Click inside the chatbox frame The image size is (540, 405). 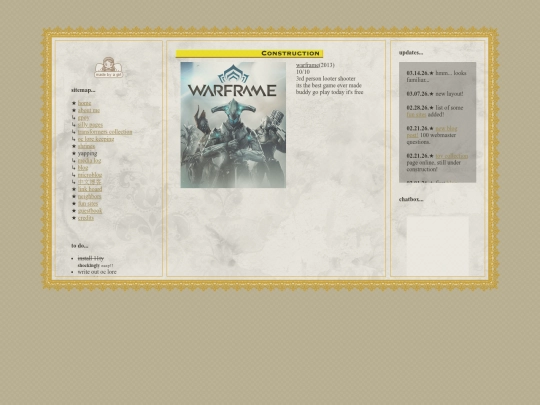coord(438,246)
